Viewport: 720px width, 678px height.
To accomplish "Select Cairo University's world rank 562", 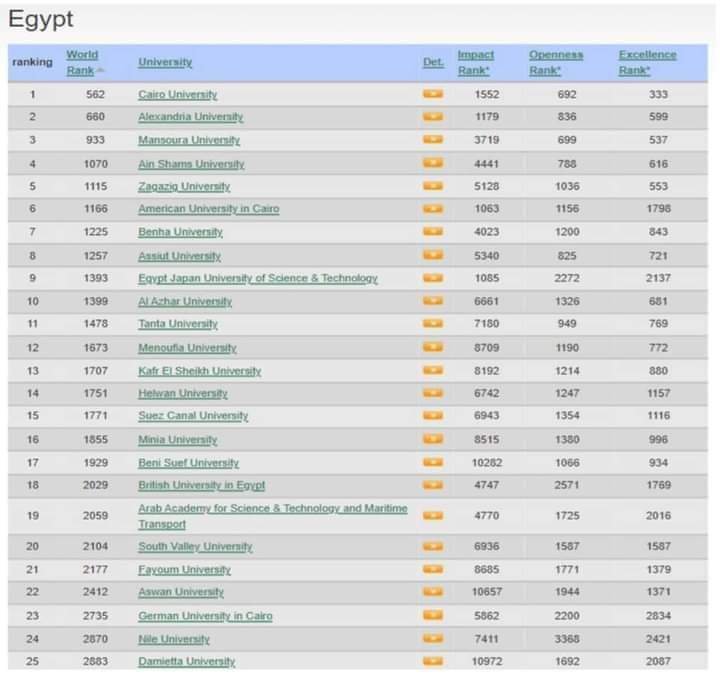I will coord(96,95).
